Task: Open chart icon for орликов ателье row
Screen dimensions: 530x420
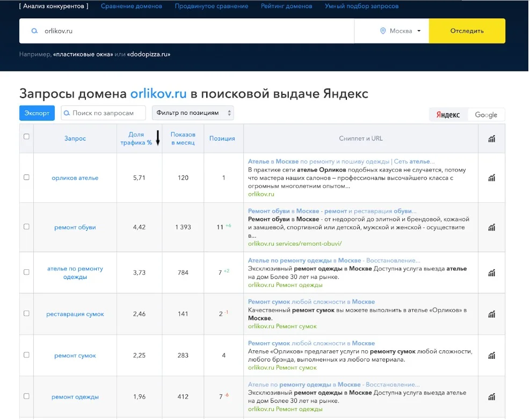Action: pos(491,178)
